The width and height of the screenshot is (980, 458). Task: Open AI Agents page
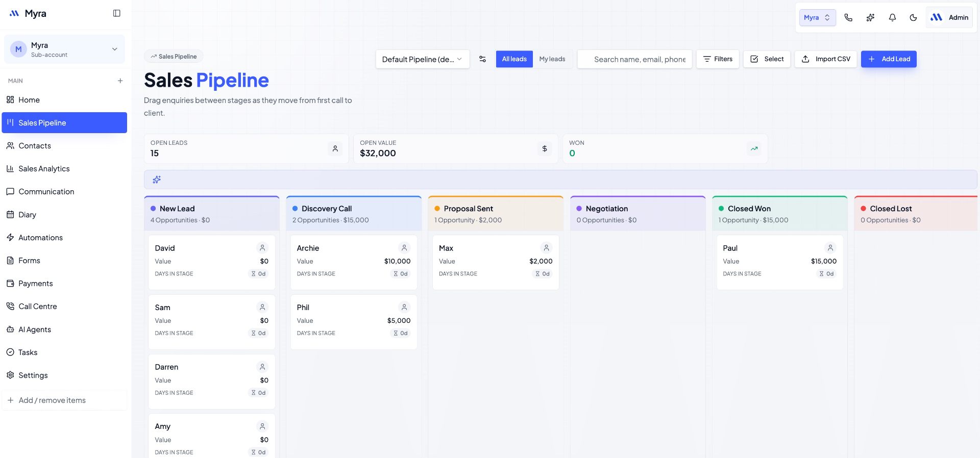tap(64, 329)
